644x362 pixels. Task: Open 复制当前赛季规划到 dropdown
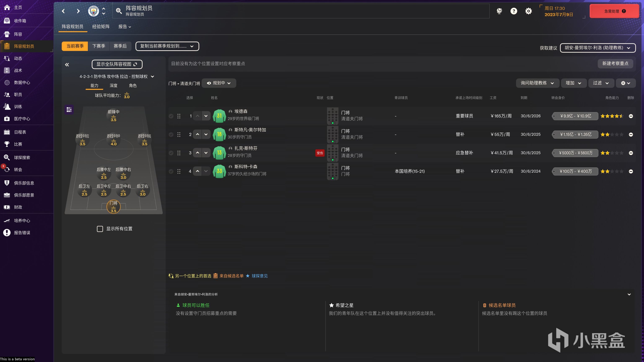pos(167,46)
